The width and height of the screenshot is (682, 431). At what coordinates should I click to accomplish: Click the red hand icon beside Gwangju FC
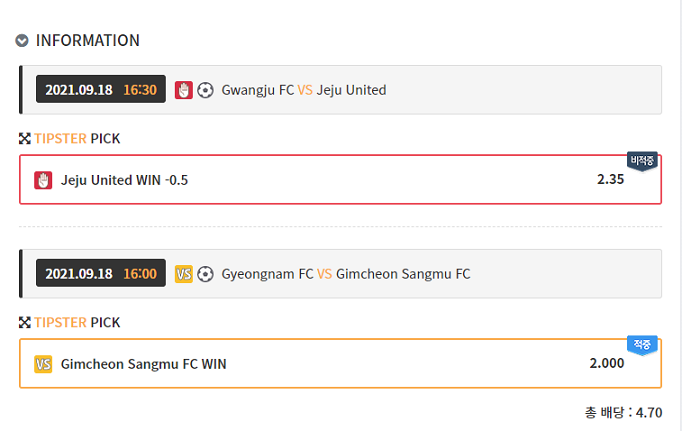pyautogui.click(x=183, y=90)
